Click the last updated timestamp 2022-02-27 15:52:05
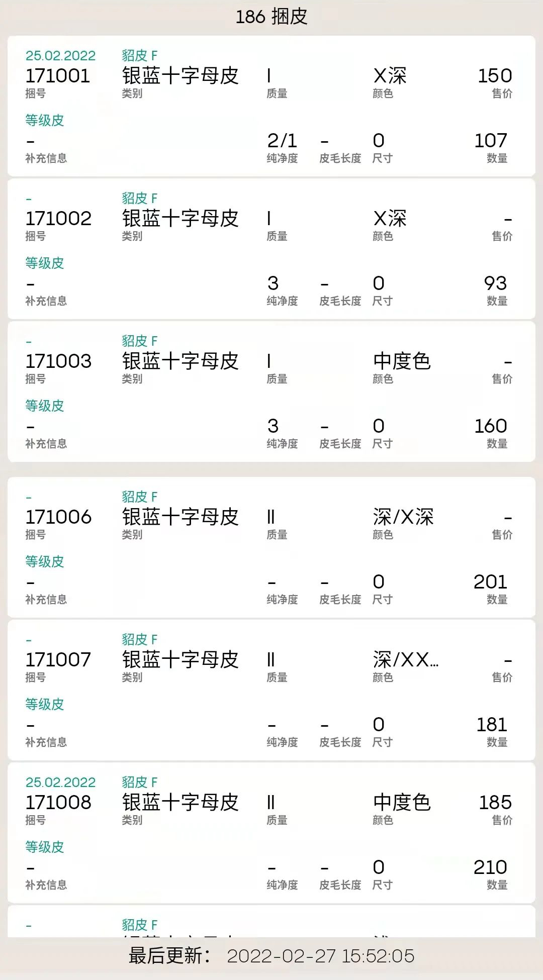 pos(320,956)
